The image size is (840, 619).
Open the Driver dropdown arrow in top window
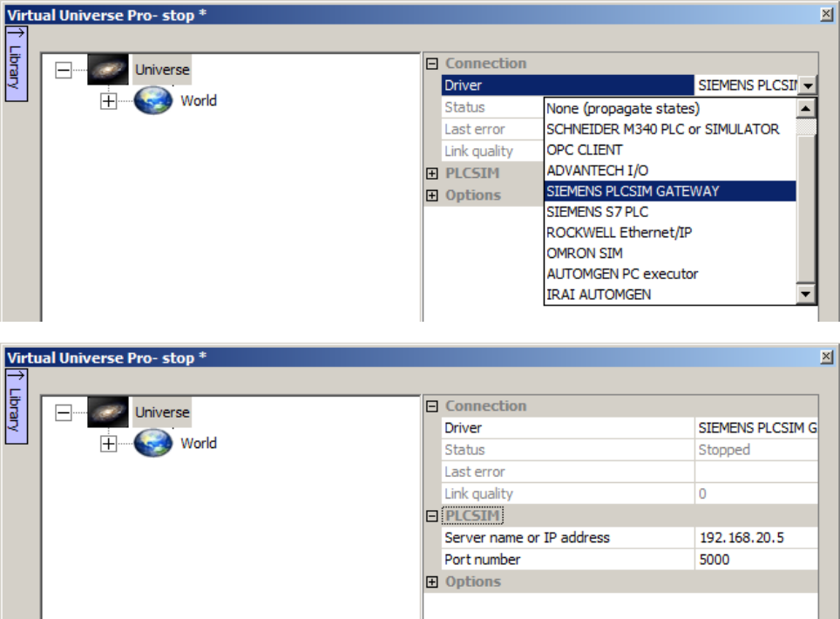click(808, 85)
